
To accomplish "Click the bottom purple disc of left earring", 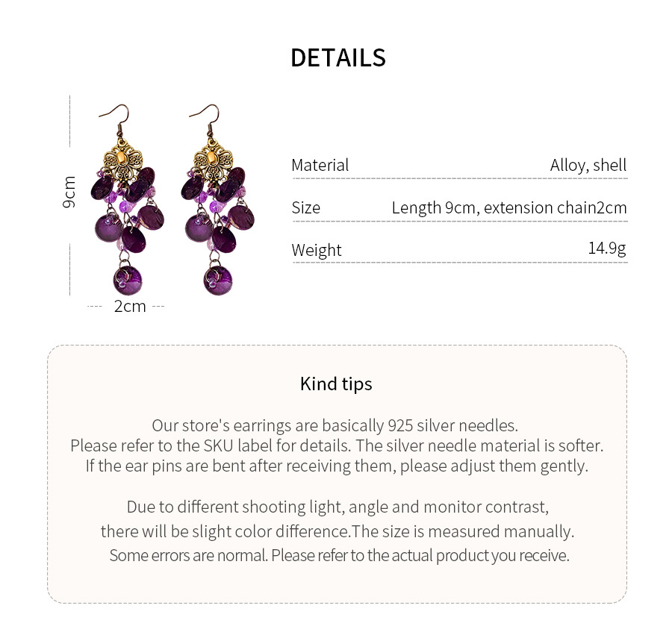I will [127, 279].
